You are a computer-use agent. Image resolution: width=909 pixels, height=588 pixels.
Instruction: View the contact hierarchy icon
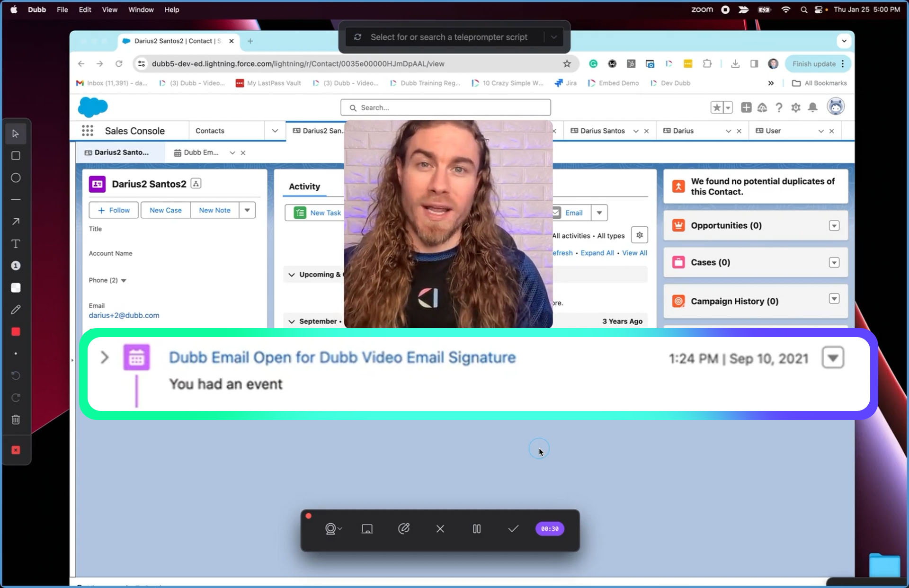(x=196, y=184)
